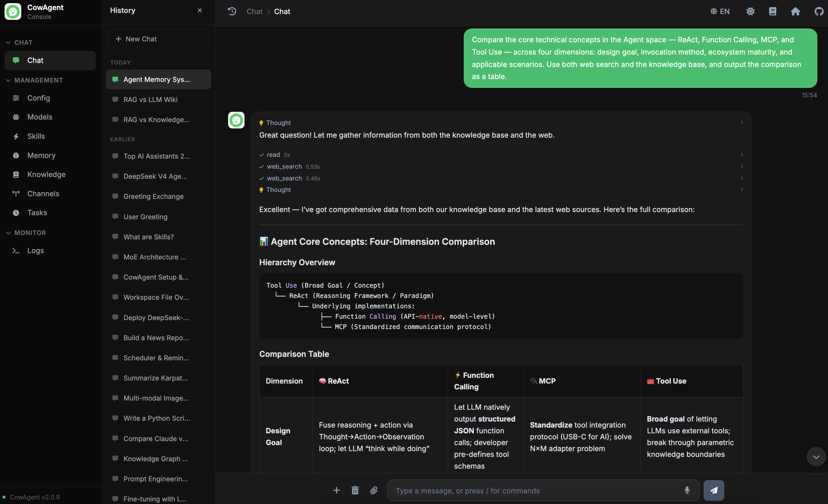This screenshot has width=828, height=504.
Task: Open the Models page
Action: tap(50, 117)
